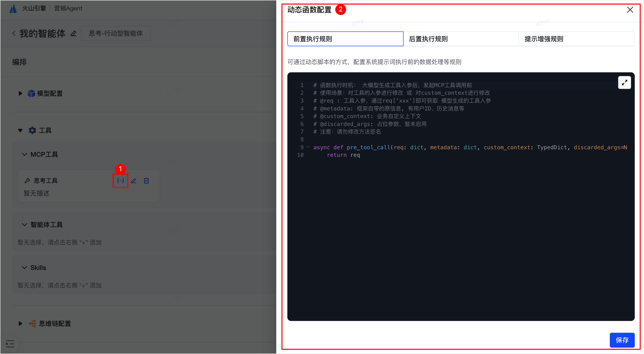Expand the 思维链配置 section
The width and height of the screenshot is (644, 354).
(20, 323)
